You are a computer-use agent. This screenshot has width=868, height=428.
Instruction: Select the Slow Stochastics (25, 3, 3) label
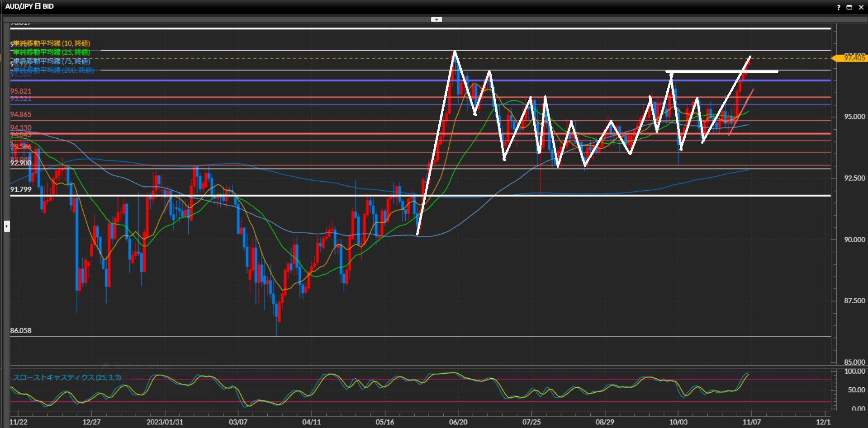(67, 377)
